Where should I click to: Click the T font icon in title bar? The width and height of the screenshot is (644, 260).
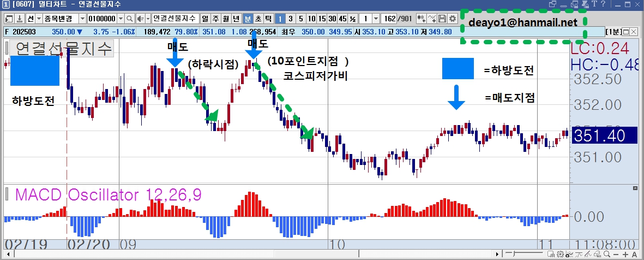594,4
